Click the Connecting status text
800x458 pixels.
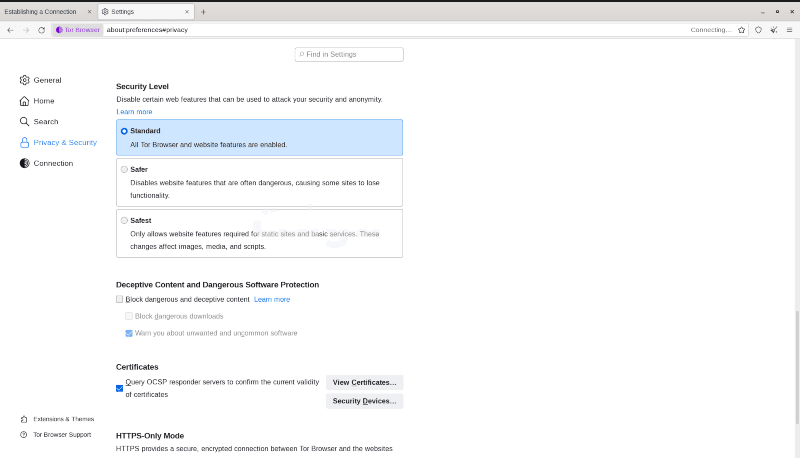point(711,30)
